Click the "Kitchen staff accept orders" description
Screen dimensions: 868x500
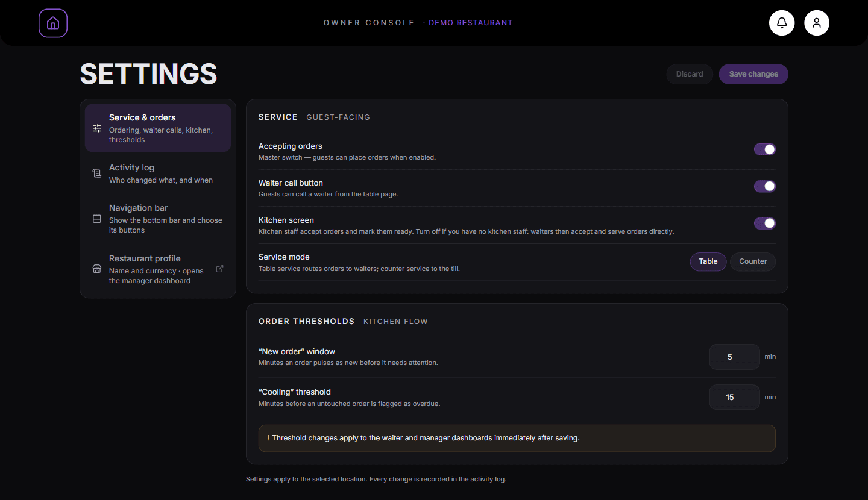[466, 231]
